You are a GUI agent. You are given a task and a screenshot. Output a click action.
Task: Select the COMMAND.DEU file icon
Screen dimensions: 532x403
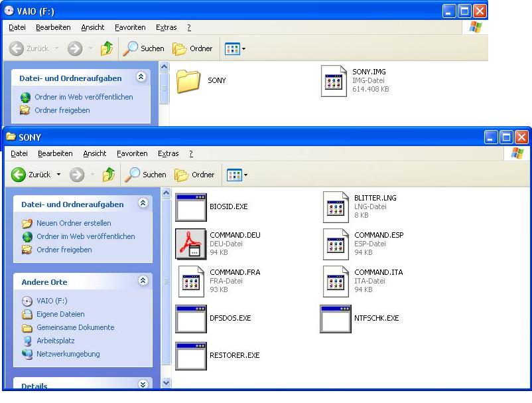(190, 244)
